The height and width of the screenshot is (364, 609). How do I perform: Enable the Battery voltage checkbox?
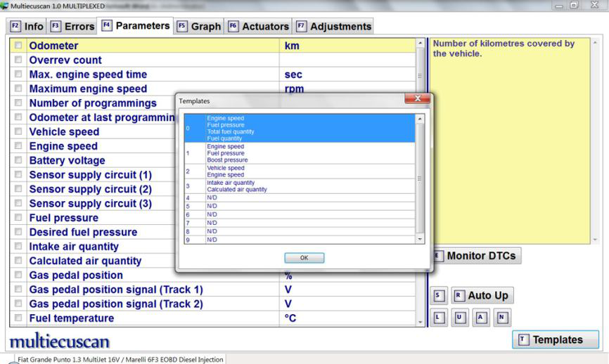point(18,160)
